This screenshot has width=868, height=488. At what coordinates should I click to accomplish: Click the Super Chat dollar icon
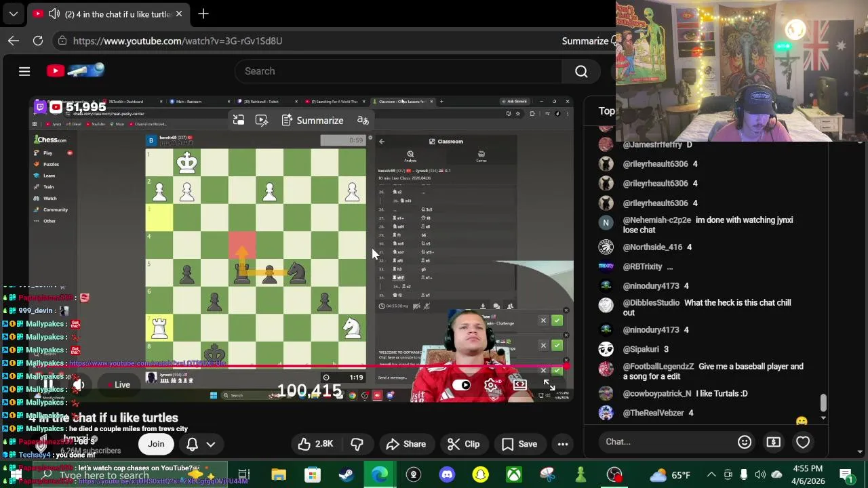pyautogui.click(x=774, y=442)
